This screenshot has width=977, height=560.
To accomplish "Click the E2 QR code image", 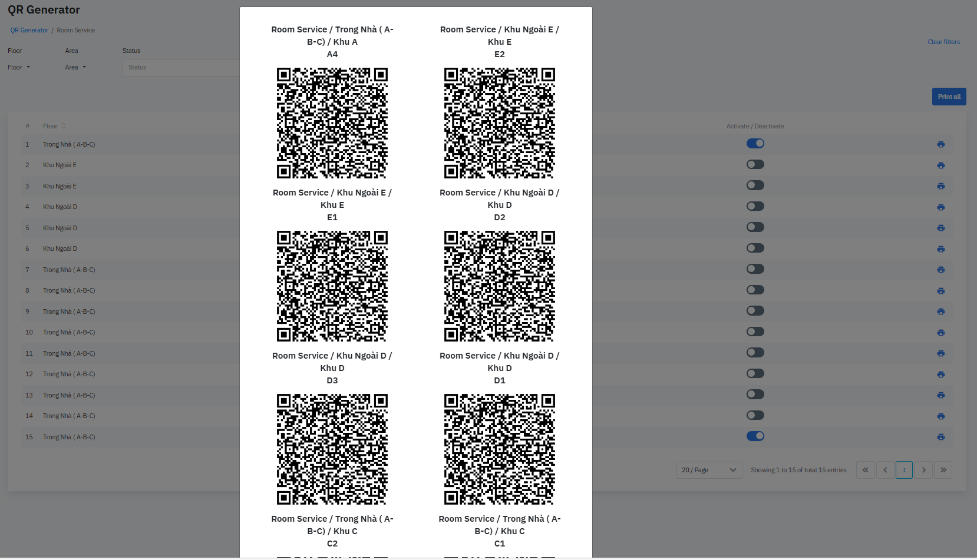I will coord(500,123).
